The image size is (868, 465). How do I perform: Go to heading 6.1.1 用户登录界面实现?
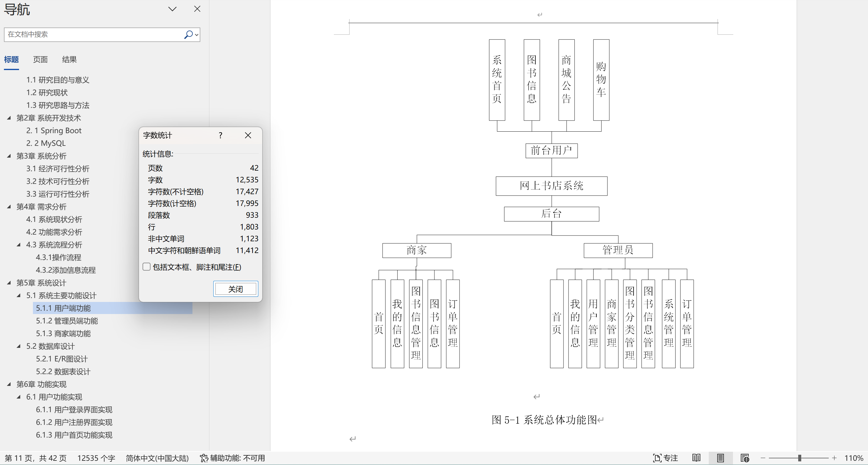point(74,410)
